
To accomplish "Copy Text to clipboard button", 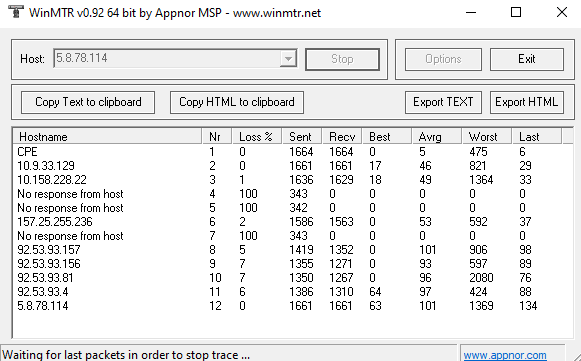I will pos(88,102).
